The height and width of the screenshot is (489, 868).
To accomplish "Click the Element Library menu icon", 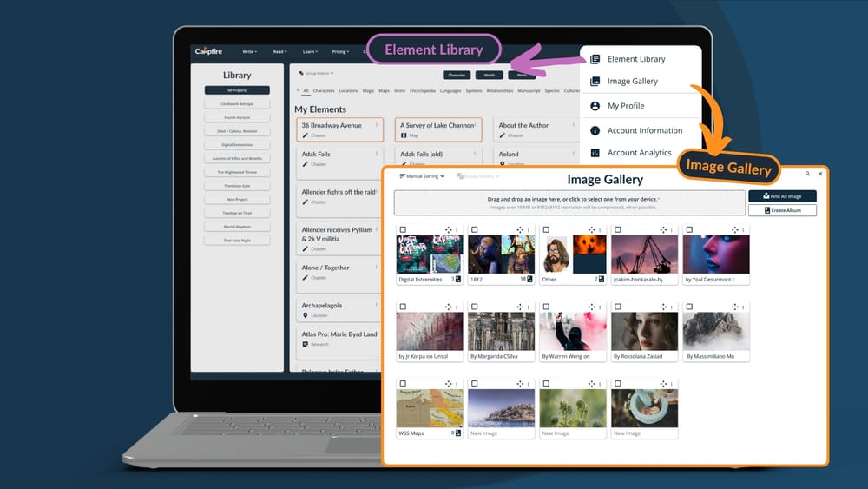I will (x=595, y=59).
